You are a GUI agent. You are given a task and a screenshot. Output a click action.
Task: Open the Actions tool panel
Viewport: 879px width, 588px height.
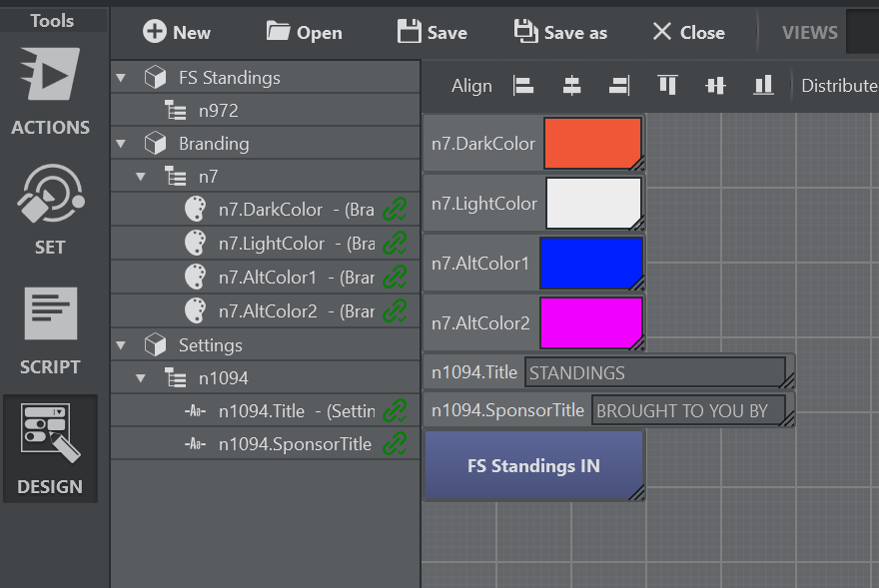pyautogui.click(x=50, y=90)
